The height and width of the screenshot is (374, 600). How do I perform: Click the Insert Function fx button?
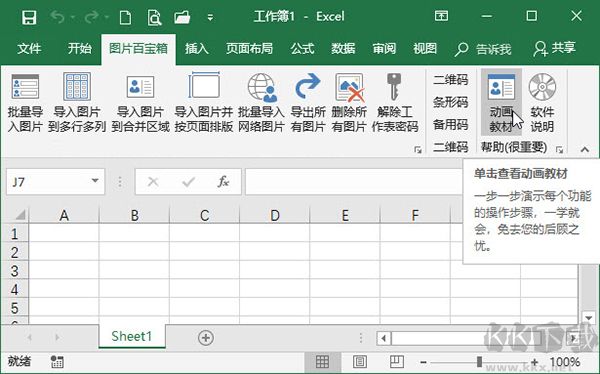(x=223, y=181)
